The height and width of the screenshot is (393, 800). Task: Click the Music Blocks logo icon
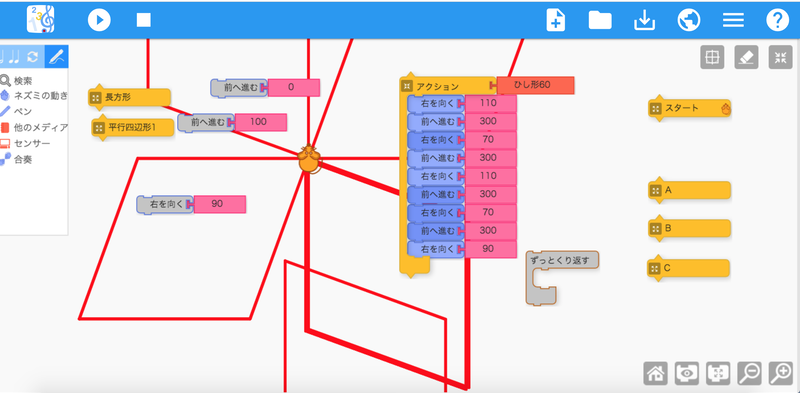pos(41,20)
